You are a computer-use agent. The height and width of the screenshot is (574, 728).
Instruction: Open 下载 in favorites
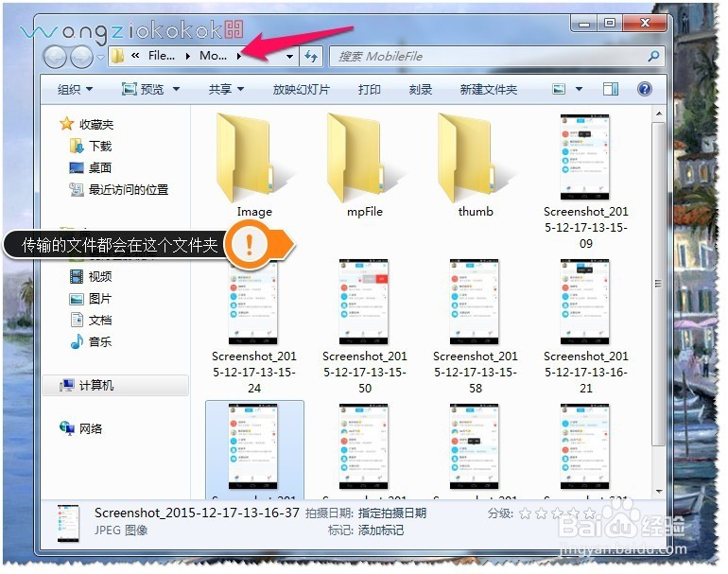[100, 147]
